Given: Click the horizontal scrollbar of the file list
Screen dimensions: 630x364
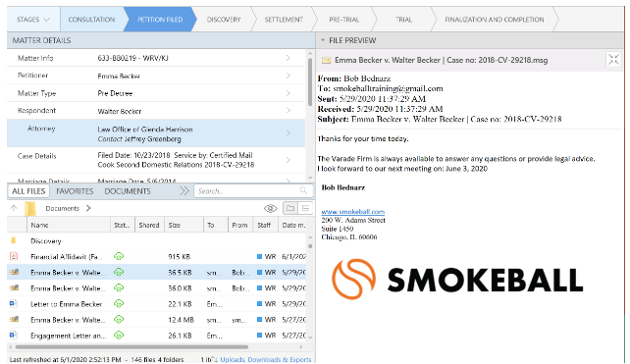Looking at the screenshot, I should click(131, 346).
